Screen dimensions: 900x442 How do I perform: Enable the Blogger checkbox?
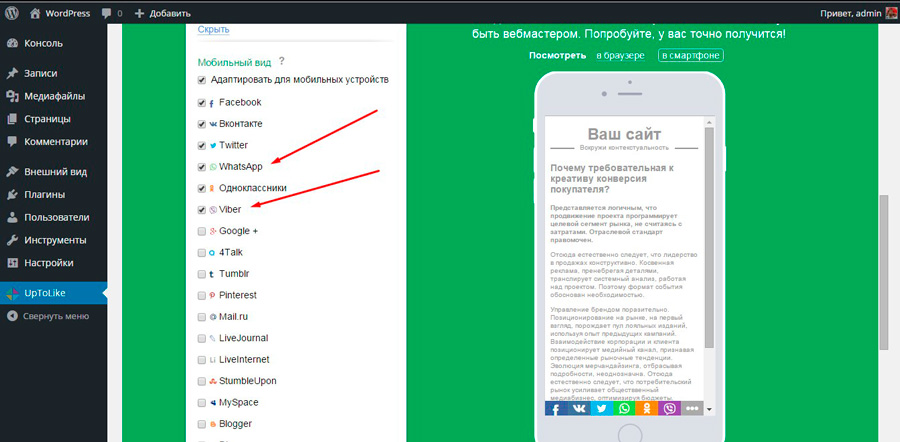(x=201, y=424)
